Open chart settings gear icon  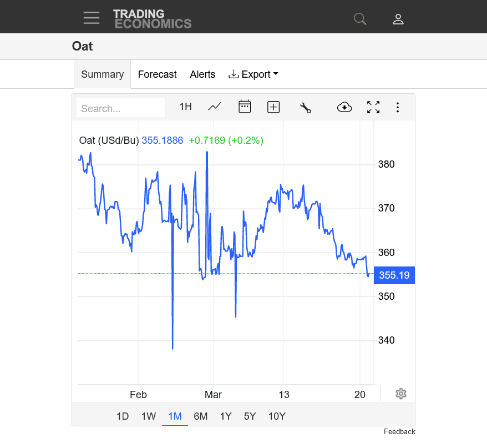click(401, 394)
